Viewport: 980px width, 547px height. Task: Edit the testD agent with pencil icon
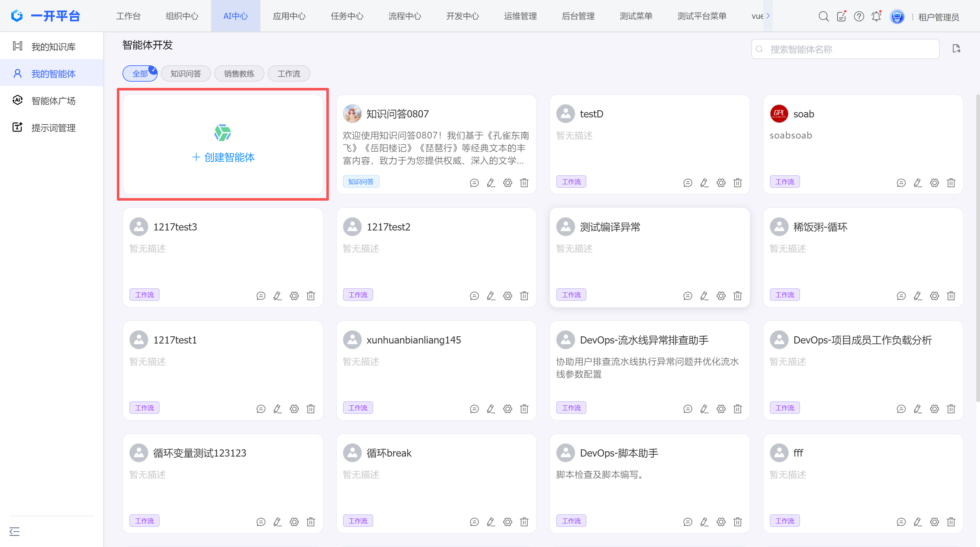point(704,182)
